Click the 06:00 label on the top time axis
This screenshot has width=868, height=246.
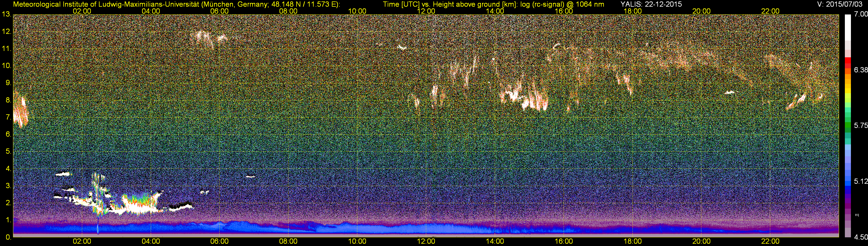(x=219, y=11)
